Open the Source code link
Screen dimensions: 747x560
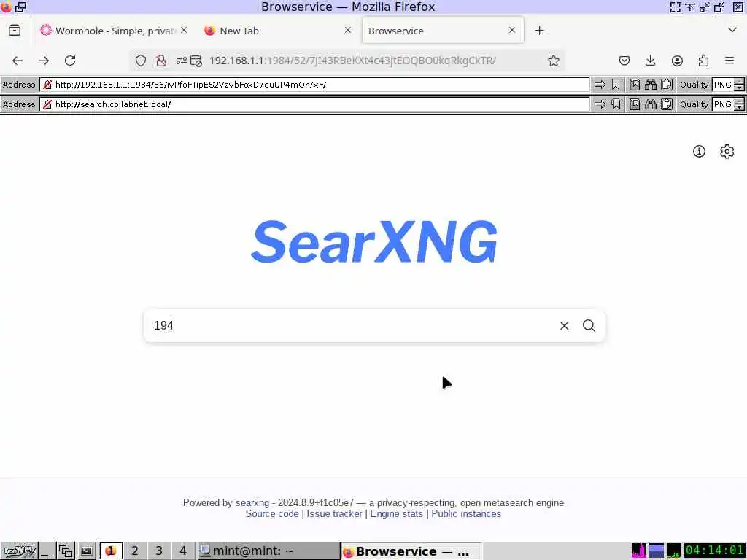coord(272,514)
